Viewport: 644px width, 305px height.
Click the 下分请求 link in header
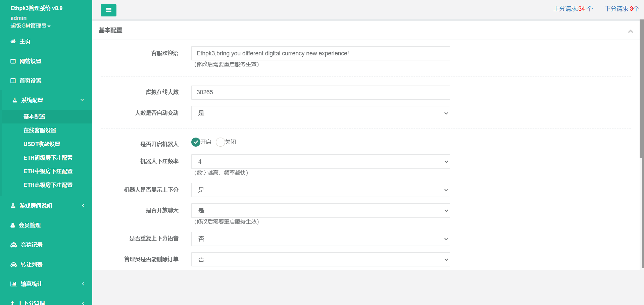[622, 9]
